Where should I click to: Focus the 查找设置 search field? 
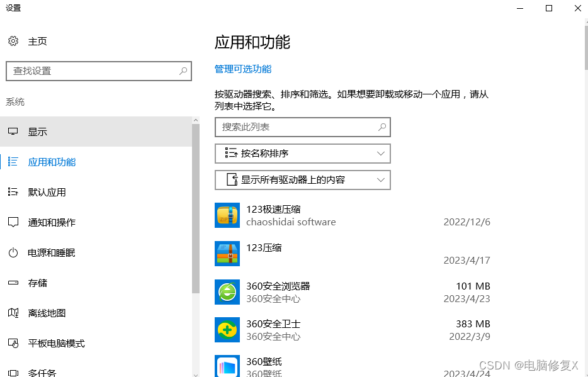coord(99,71)
